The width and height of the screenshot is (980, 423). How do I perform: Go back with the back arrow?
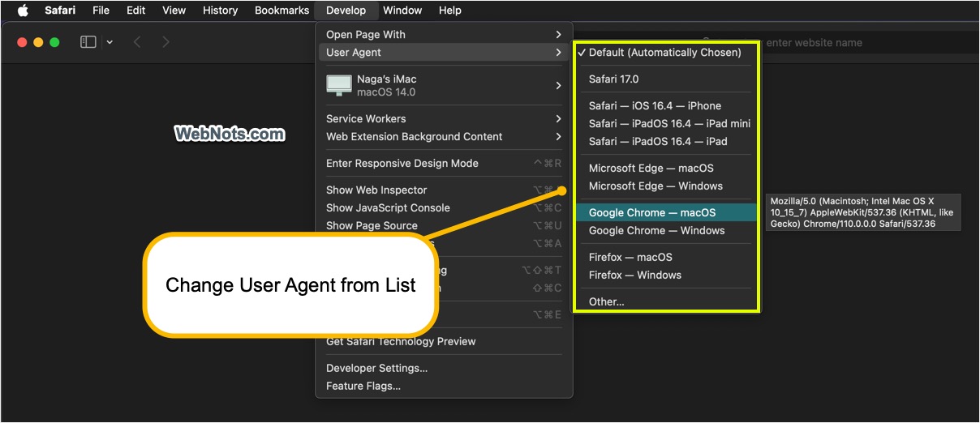pyautogui.click(x=137, y=42)
